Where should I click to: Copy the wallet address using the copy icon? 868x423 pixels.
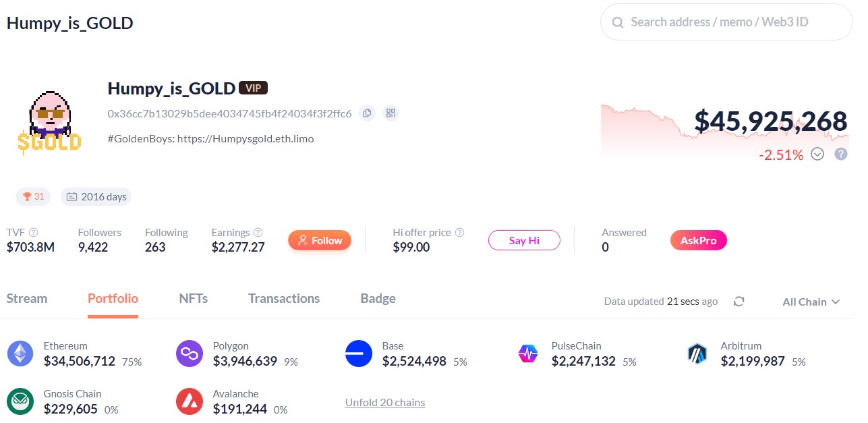tap(367, 113)
